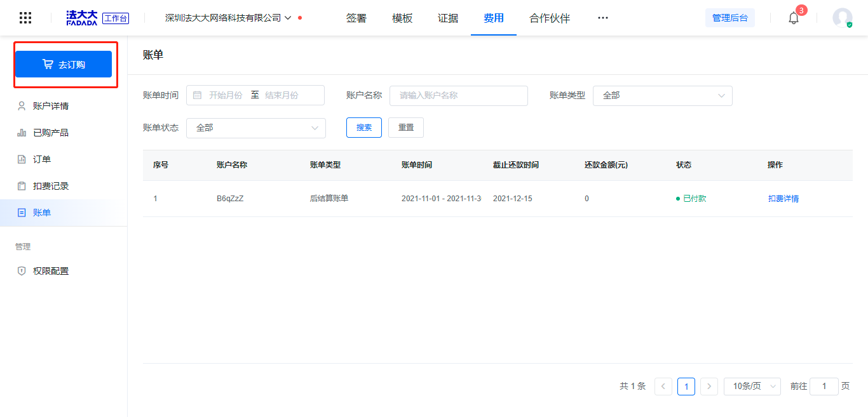Open the notification bell

pyautogui.click(x=794, y=18)
